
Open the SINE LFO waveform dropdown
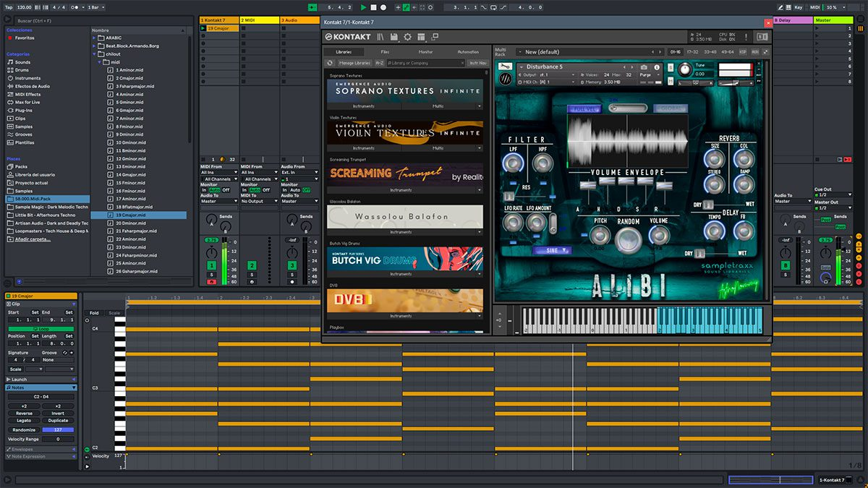(552, 250)
